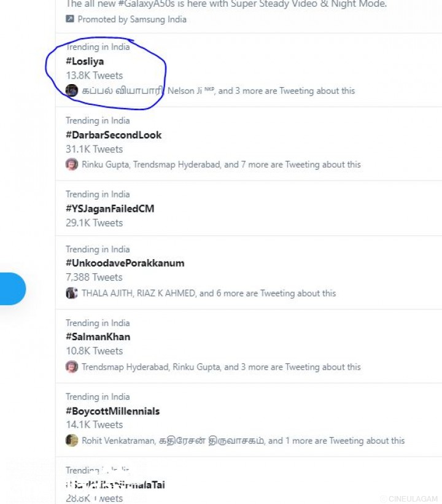Click Rinku Gupta's avatar under #DarbarSecondLook
The height and width of the screenshot is (504, 442).
pyautogui.click(x=72, y=165)
